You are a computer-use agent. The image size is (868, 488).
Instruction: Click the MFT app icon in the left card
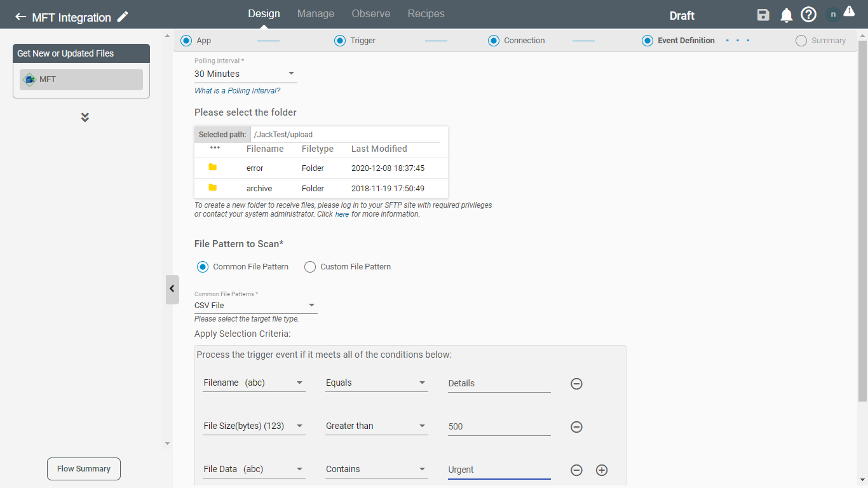click(x=29, y=79)
